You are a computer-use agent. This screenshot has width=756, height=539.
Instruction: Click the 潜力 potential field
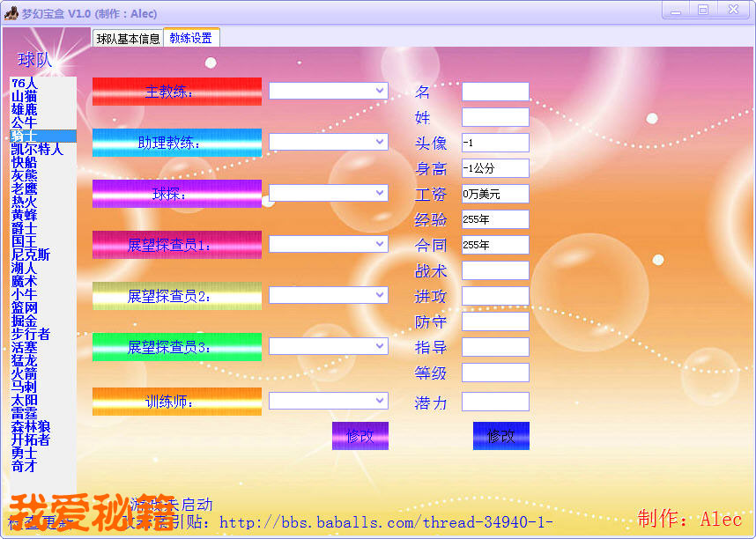pos(494,402)
